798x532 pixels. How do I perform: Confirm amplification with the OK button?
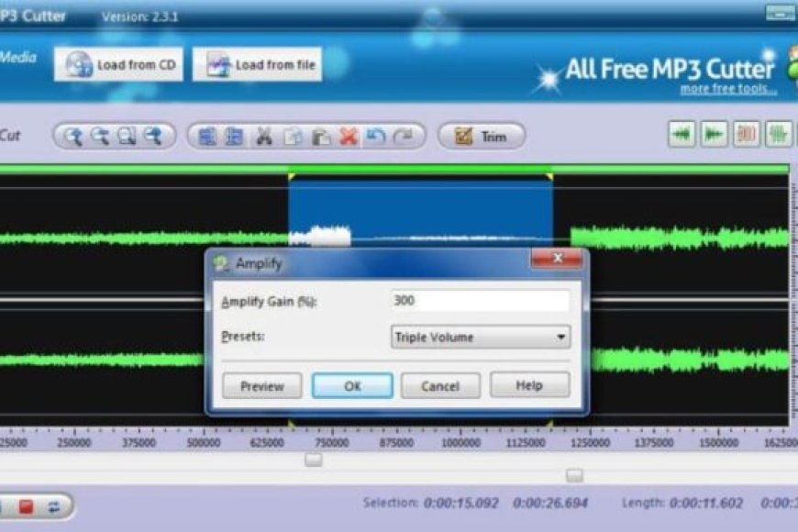coord(352,385)
